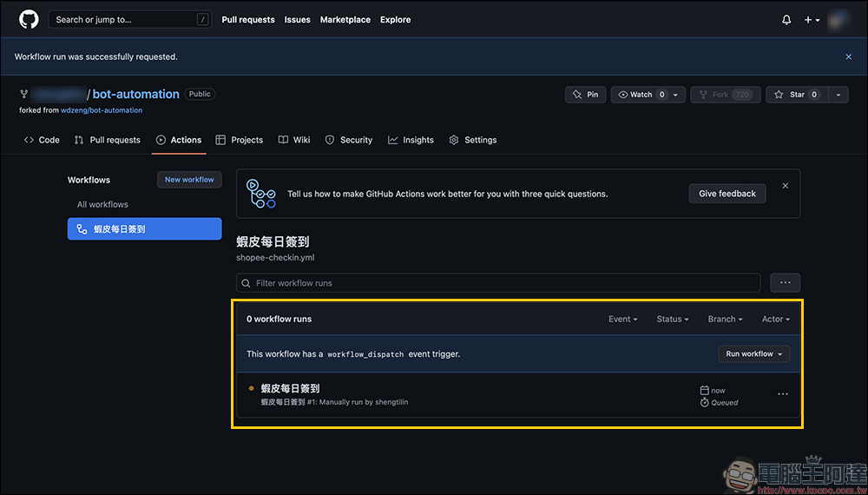
Task: Close the Actions feedback prompt
Action: click(785, 186)
